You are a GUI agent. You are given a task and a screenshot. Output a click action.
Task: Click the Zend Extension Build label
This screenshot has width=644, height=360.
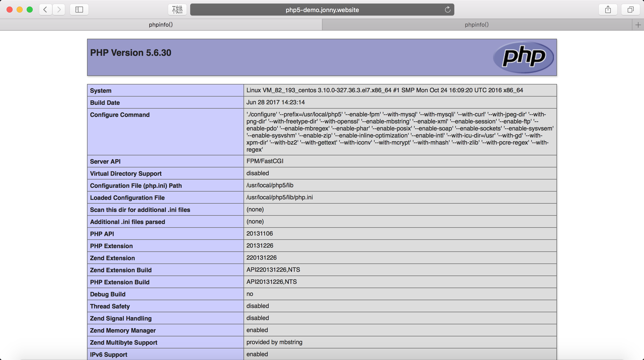click(x=121, y=270)
